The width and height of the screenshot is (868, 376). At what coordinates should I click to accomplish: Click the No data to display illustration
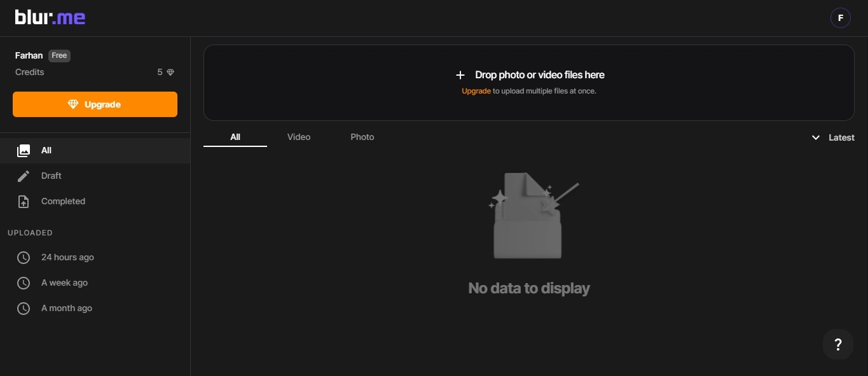tap(529, 216)
